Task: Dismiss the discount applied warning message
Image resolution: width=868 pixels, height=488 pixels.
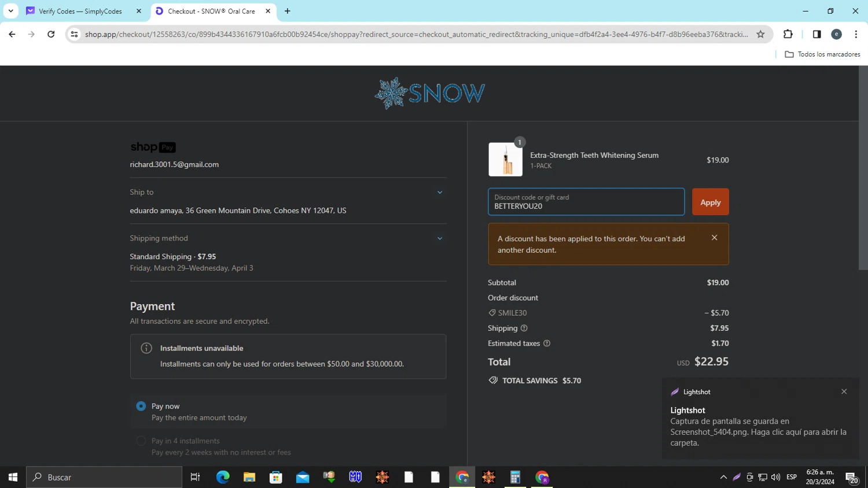Action: 715,238
